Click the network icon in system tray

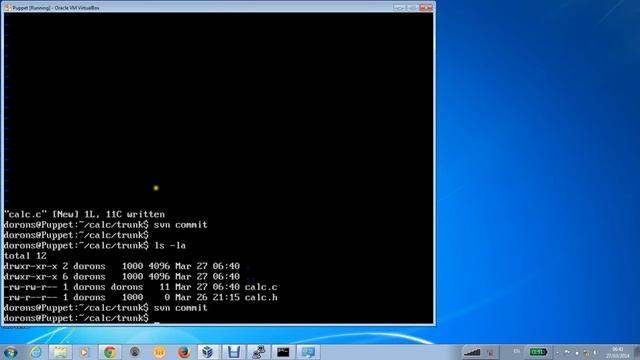[587, 352]
